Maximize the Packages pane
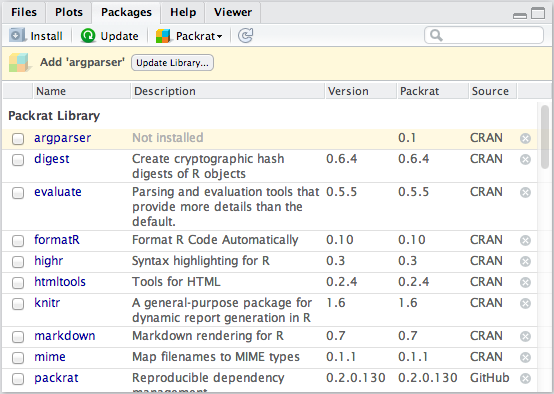 tap(538, 13)
